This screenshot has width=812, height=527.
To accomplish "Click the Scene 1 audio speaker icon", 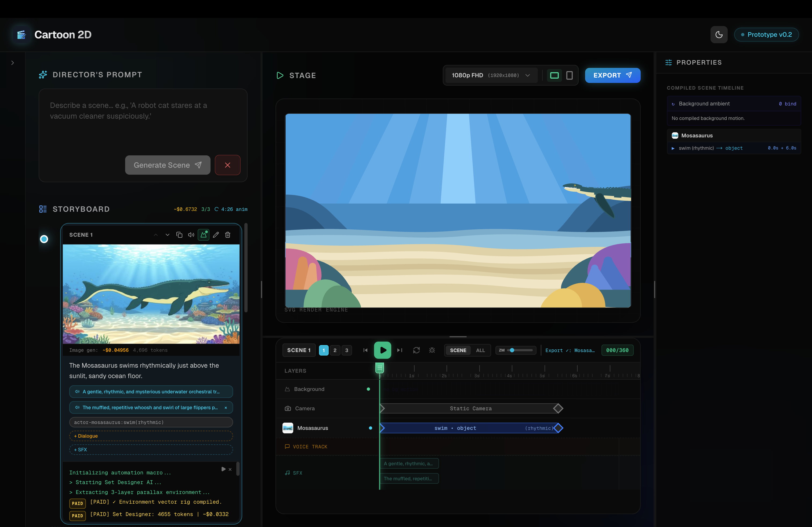I will 191,235.
